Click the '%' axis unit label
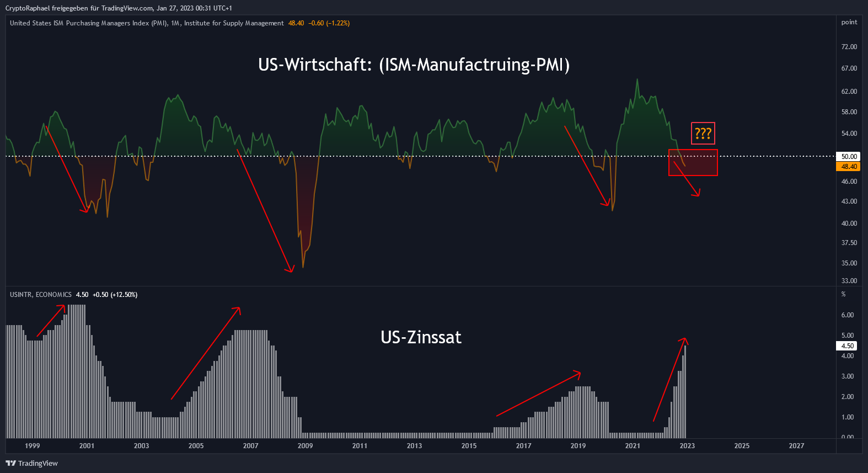This screenshot has height=473, width=868. [843, 294]
